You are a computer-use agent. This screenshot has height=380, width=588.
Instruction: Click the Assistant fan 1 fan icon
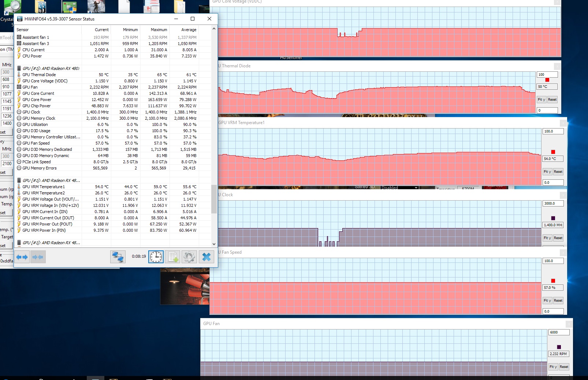click(19, 37)
